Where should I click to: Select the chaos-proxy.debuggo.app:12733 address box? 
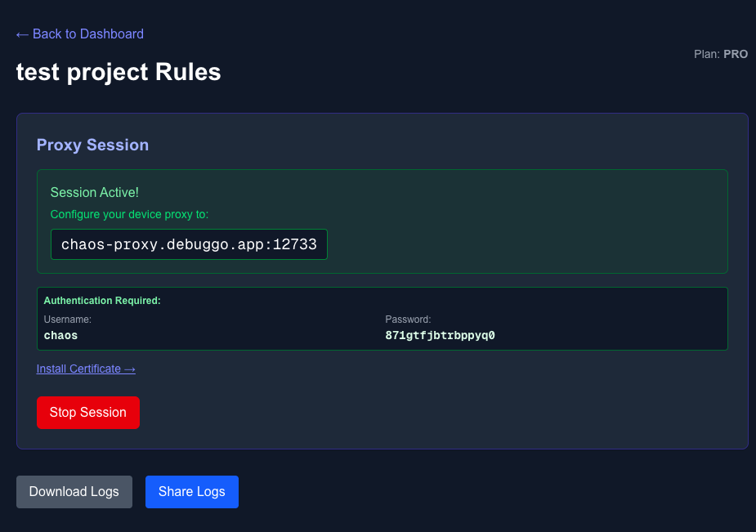[189, 244]
